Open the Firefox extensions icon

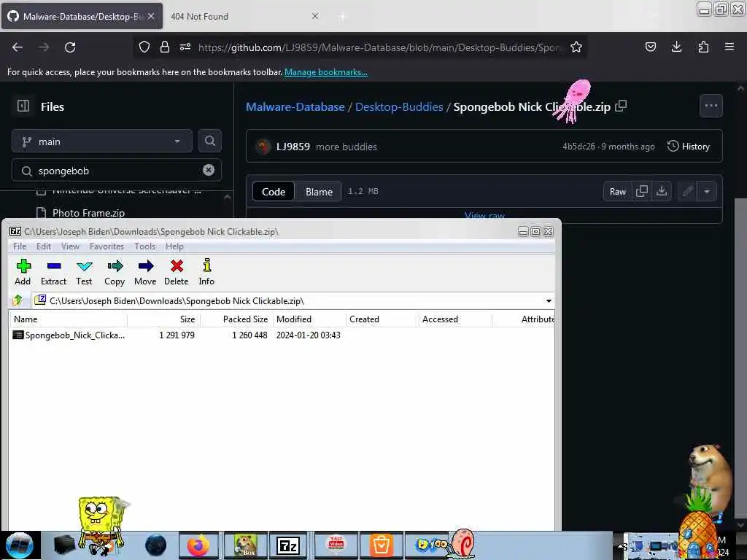click(x=703, y=47)
